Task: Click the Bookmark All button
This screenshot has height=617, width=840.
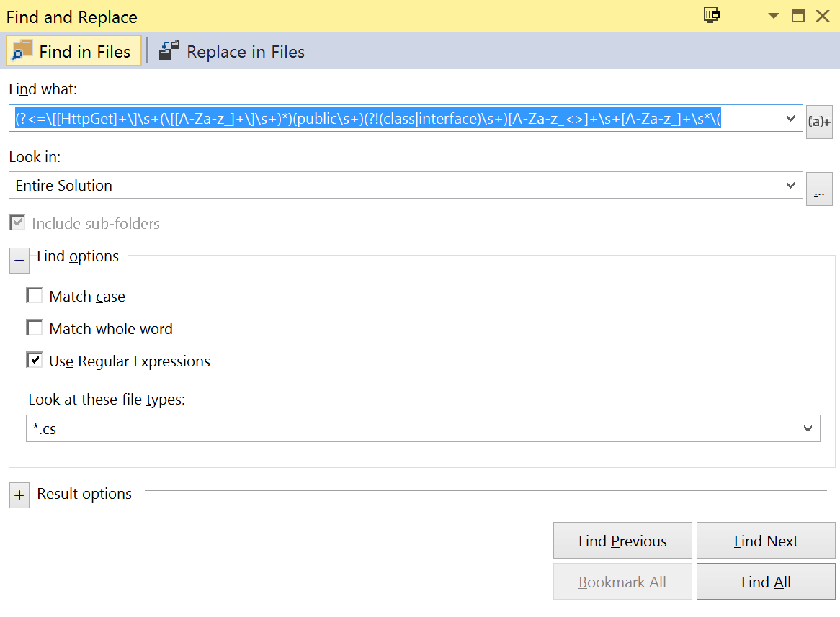Action: pyautogui.click(x=622, y=582)
